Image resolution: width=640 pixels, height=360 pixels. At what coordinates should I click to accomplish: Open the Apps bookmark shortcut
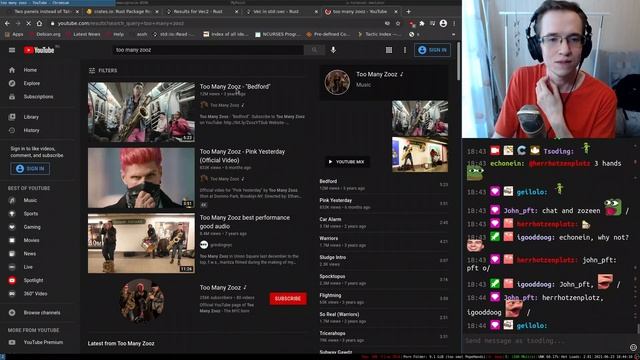(x=14, y=34)
